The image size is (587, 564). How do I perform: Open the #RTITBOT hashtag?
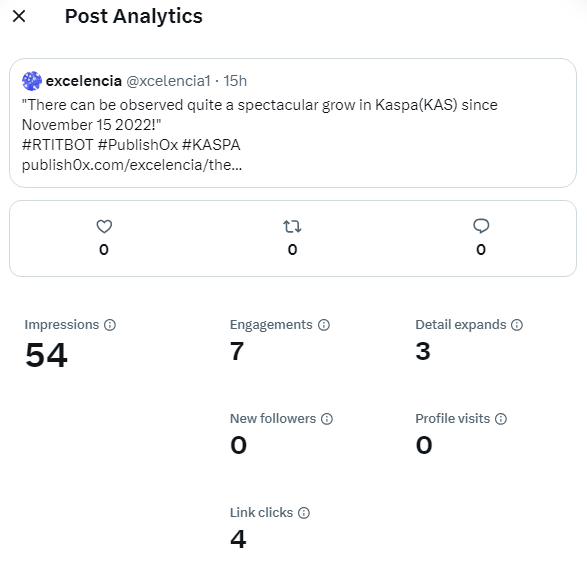coord(57,145)
